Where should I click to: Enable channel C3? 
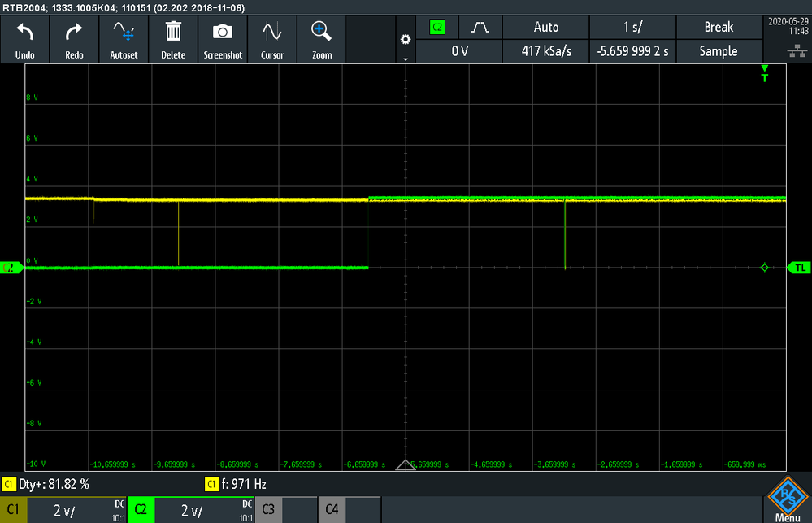pos(268,510)
